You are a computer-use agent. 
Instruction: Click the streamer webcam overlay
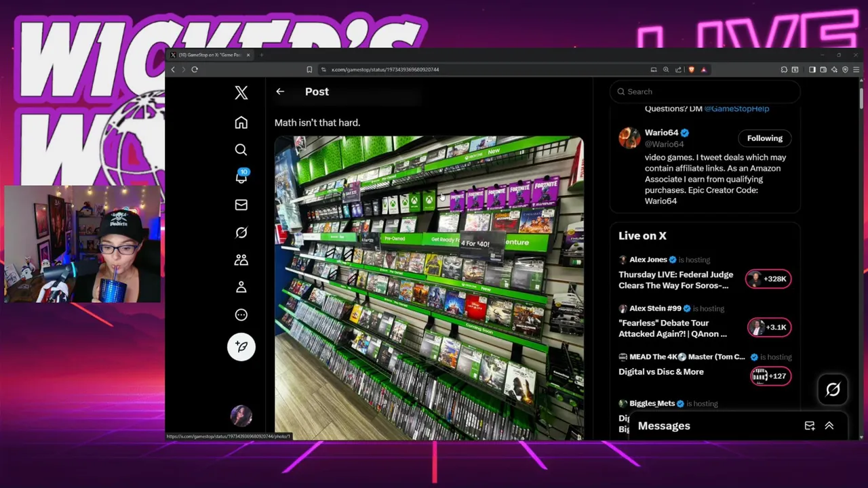click(x=82, y=244)
